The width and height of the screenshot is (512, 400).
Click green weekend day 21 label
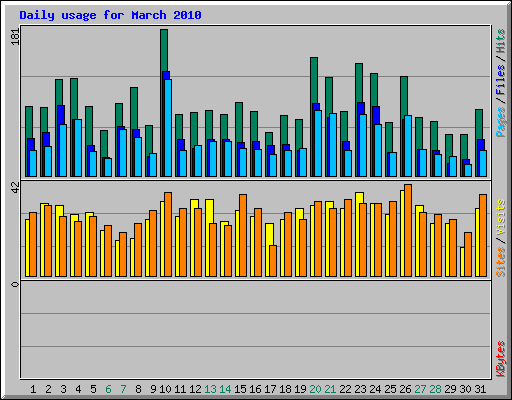(x=330, y=389)
